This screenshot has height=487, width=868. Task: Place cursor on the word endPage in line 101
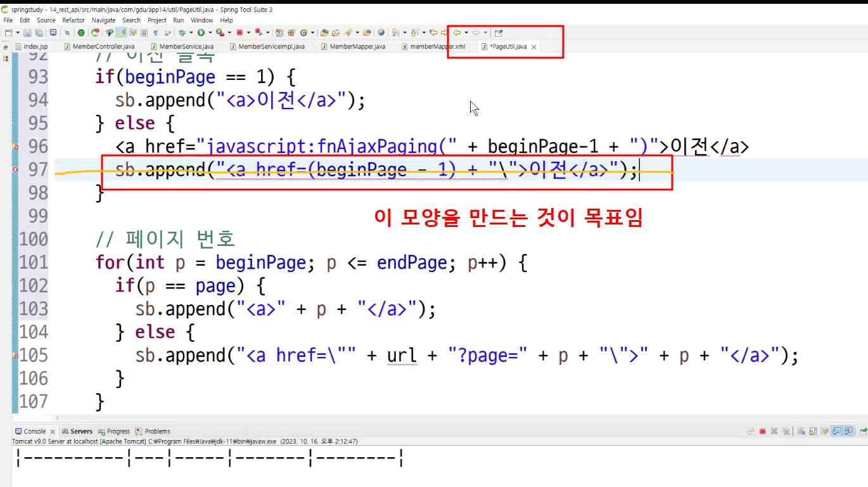click(x=412, y=263)
